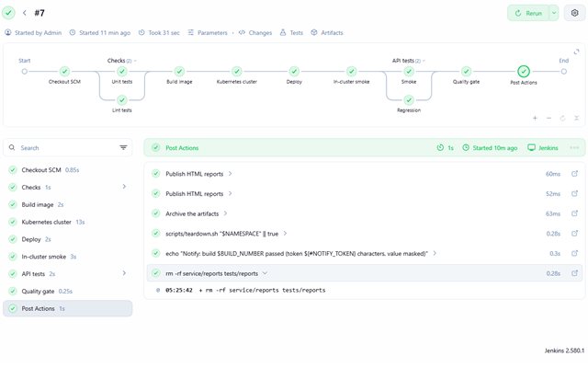
Task: Select Kubernetes cluster stage in sidebar
Action: coord(67,222)
